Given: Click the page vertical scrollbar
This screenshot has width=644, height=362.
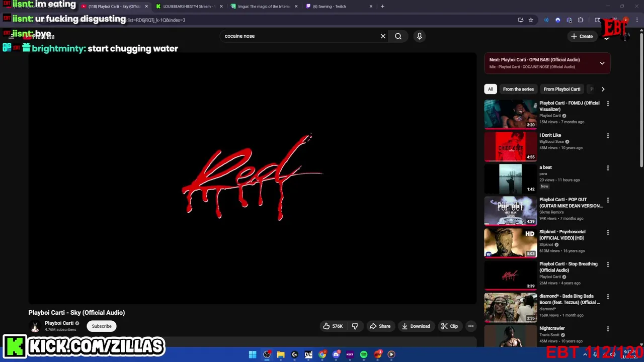Looking at the screenshot, I should click(x=641, y=101).
